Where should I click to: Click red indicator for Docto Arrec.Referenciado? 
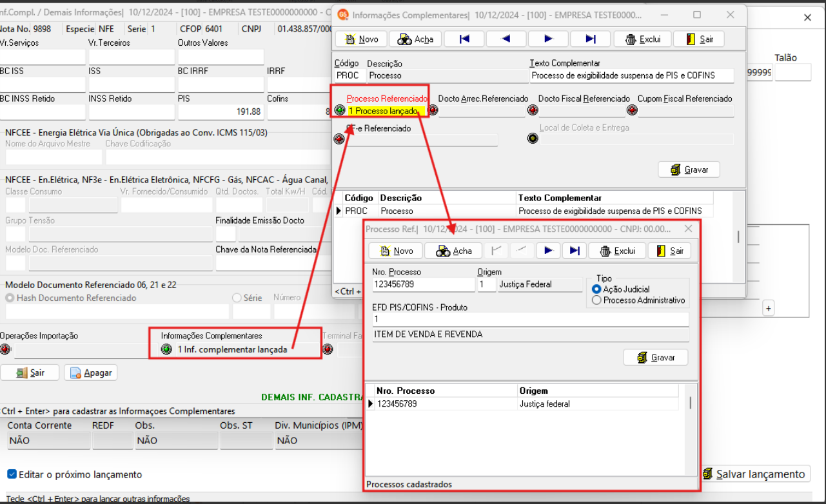coord(433,110)
